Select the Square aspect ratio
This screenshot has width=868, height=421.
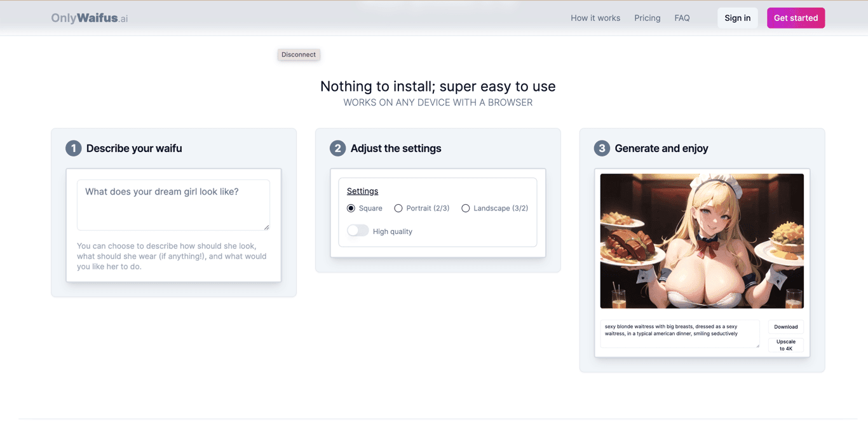point(351,208)
